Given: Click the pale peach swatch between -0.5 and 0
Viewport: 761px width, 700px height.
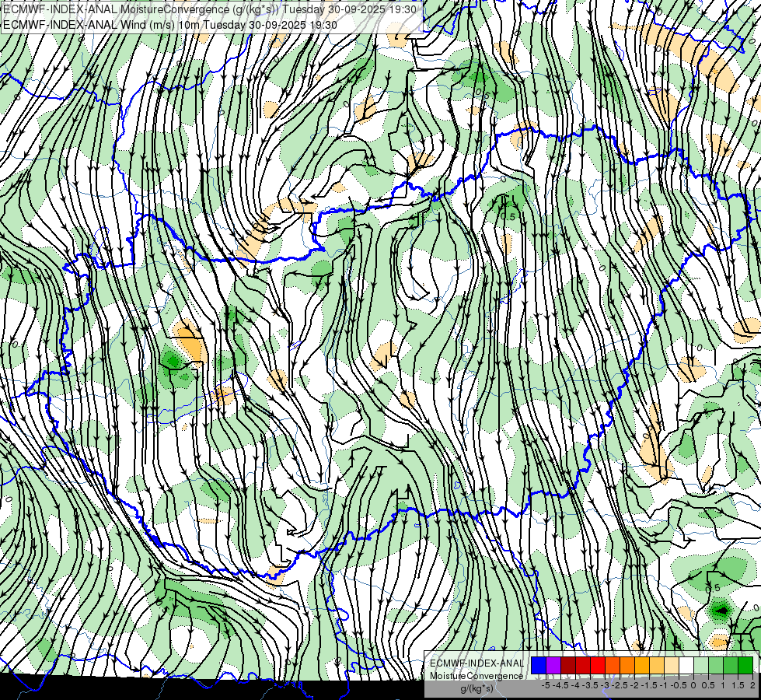Looking at the screenshot, I should pyautogui.click(x=672, y=666).
